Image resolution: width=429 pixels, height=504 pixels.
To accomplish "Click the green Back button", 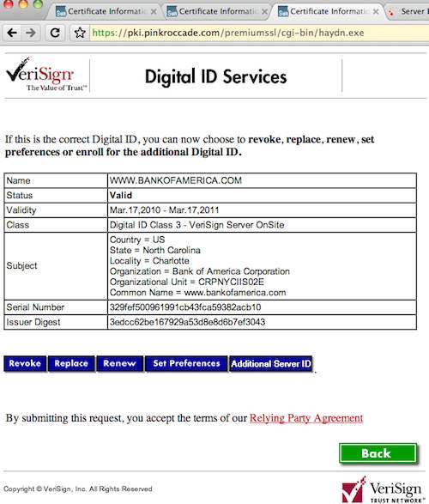I will [x=378, y=453].
